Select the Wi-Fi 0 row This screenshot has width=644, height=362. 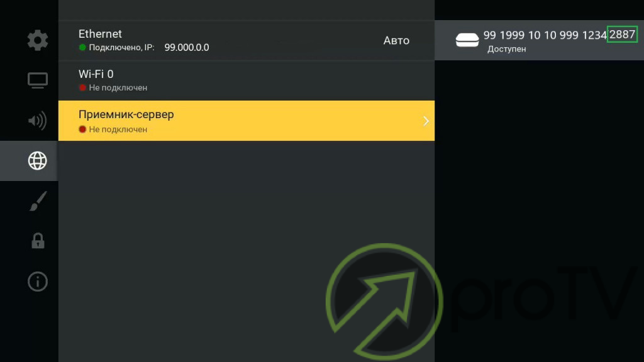247,81
